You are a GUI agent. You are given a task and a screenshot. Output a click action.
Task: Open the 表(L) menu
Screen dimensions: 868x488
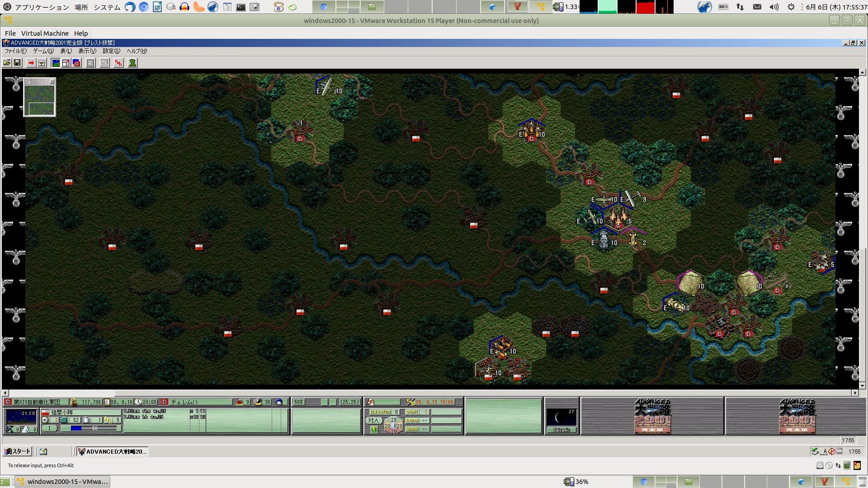click(x=66, y=51)
